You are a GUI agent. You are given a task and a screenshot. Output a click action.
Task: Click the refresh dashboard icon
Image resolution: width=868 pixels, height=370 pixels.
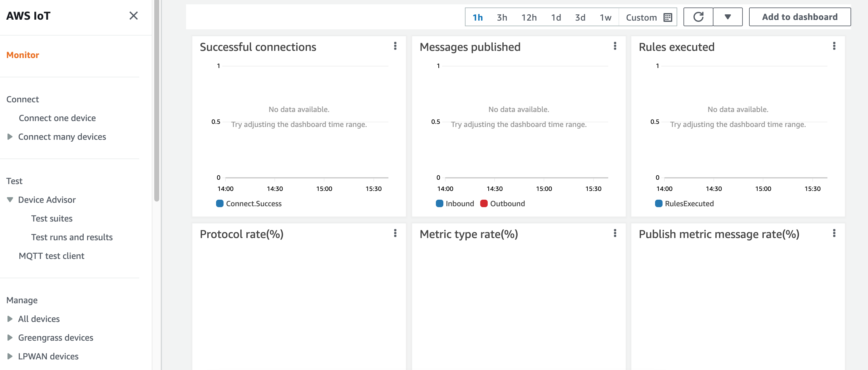click(698, 17)
